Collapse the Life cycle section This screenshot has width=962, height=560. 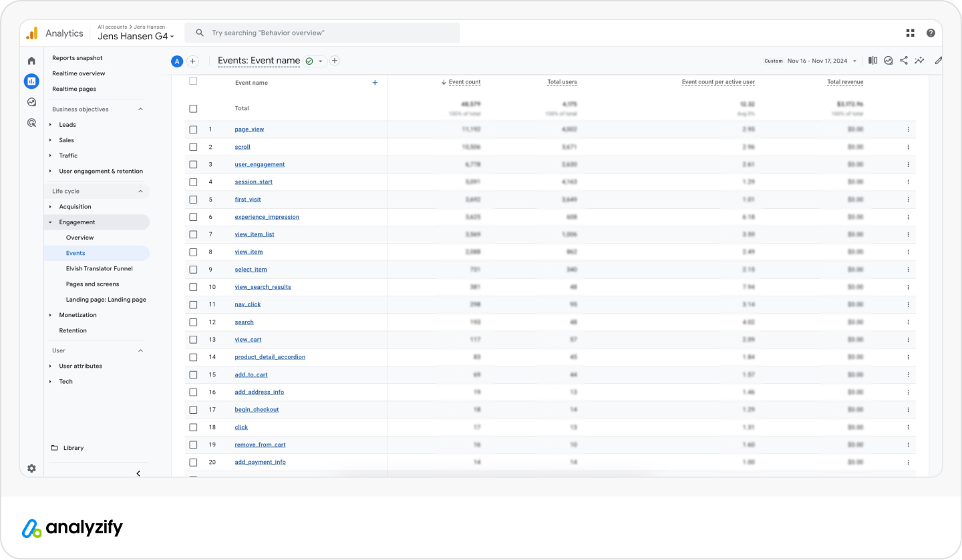[140, 192]
